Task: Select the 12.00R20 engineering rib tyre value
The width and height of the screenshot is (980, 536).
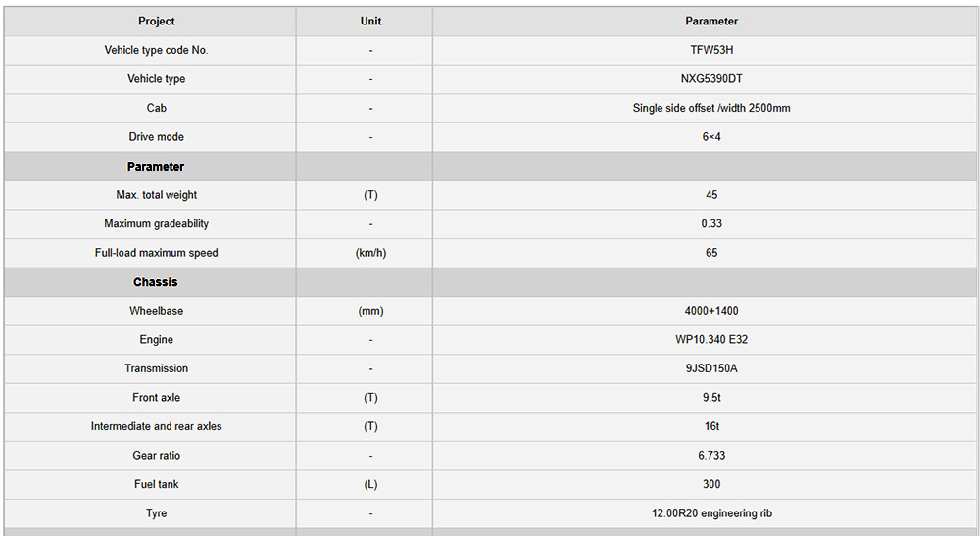Action: point(711,513)
